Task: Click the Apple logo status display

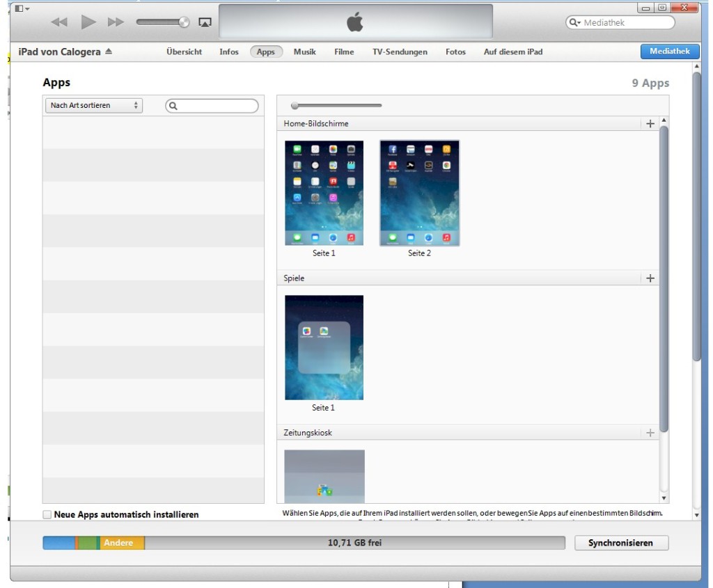Action: [355, 22]
